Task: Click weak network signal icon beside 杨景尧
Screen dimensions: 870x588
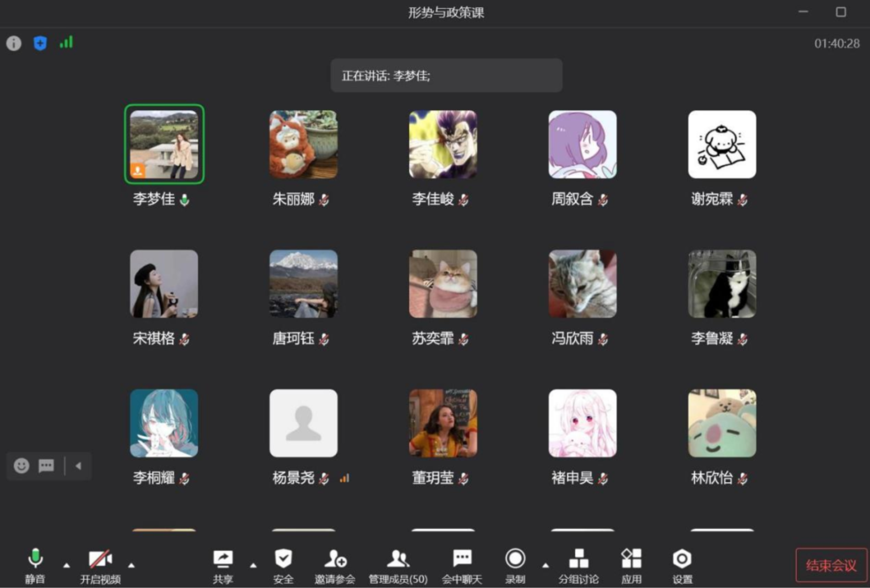Action: tap(344, 478)
